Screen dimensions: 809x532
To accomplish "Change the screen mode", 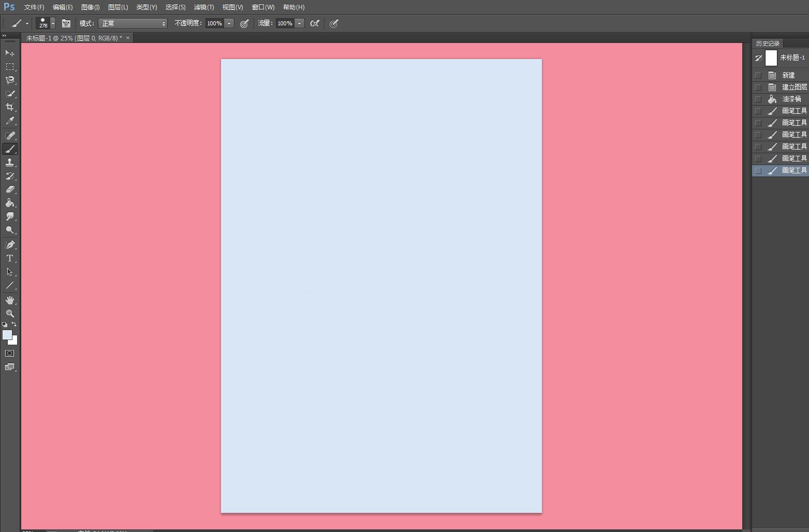I will (x=10, y=367).
